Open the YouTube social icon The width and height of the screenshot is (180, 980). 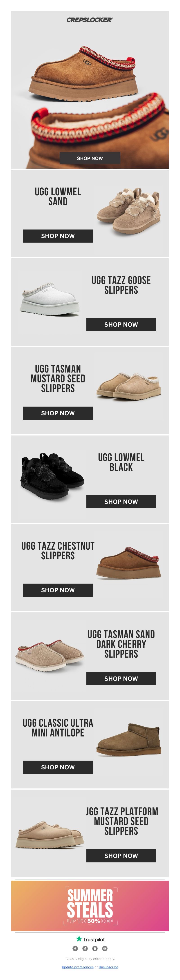105,949
